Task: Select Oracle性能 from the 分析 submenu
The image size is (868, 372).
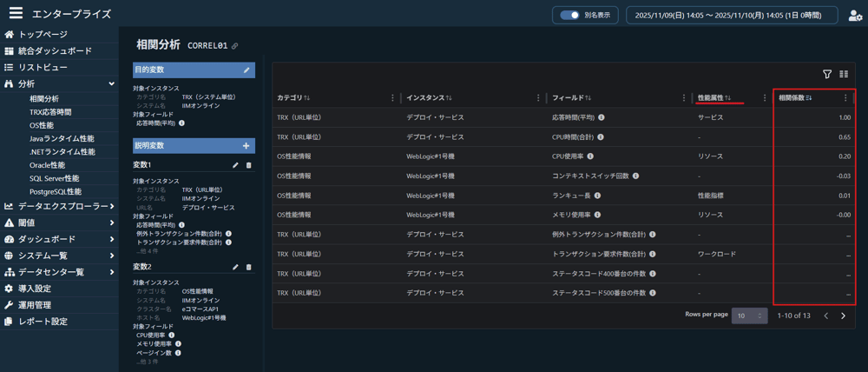Action: [47, 165]
